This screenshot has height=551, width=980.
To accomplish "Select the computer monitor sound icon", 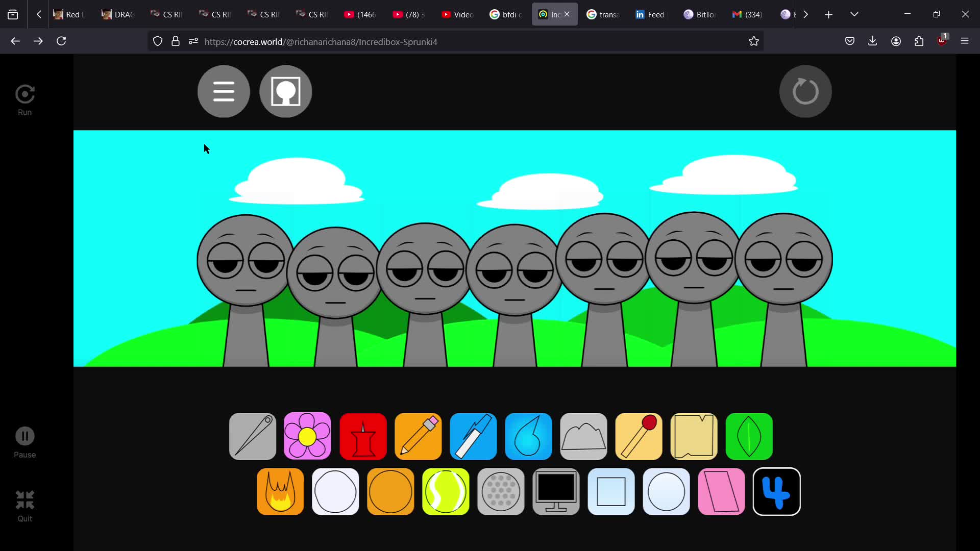I will [556, 491].
